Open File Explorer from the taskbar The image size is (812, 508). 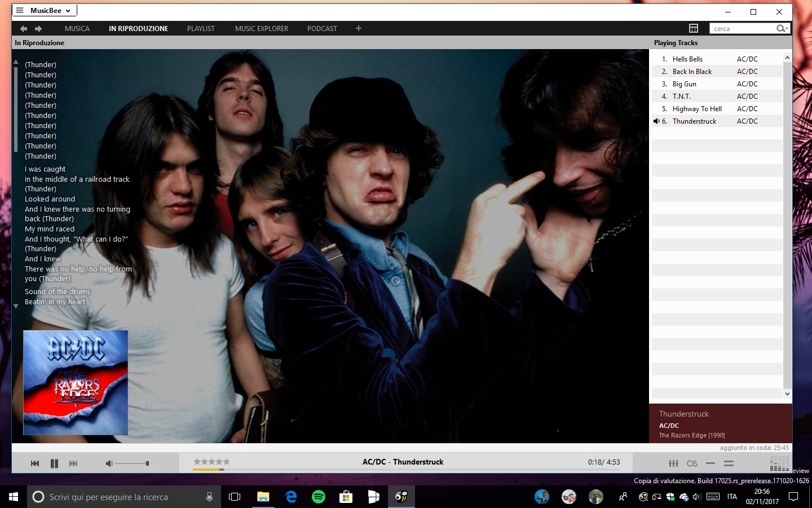[263, 497]
